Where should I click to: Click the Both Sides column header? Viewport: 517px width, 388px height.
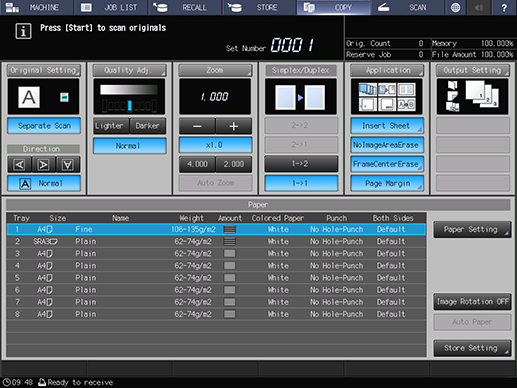click(393, 218)
